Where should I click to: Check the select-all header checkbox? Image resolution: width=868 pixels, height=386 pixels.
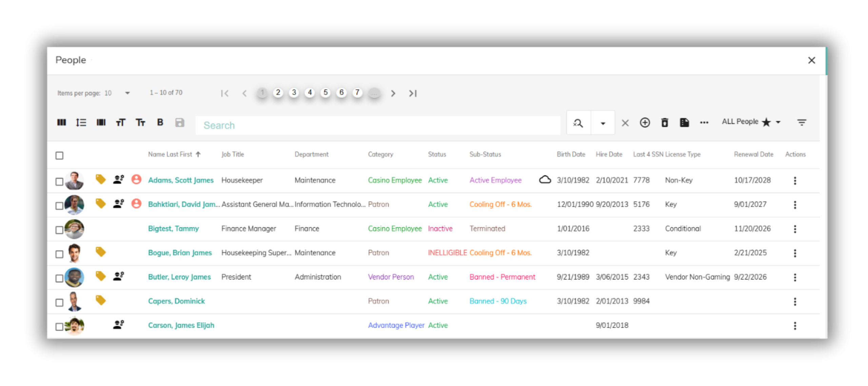(59, 155)
